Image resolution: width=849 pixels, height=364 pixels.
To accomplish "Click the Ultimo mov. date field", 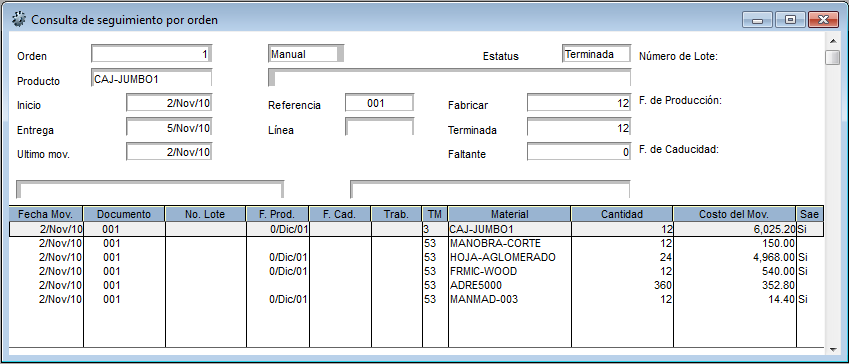I will click(x=169, y=152).
